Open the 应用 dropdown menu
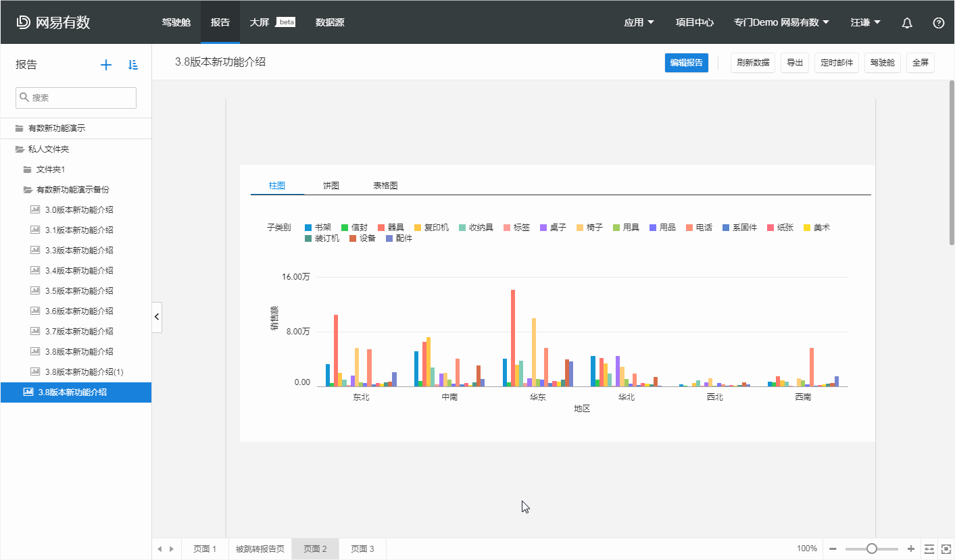This screenshot has width=955, height=560. tap(639, 22)
